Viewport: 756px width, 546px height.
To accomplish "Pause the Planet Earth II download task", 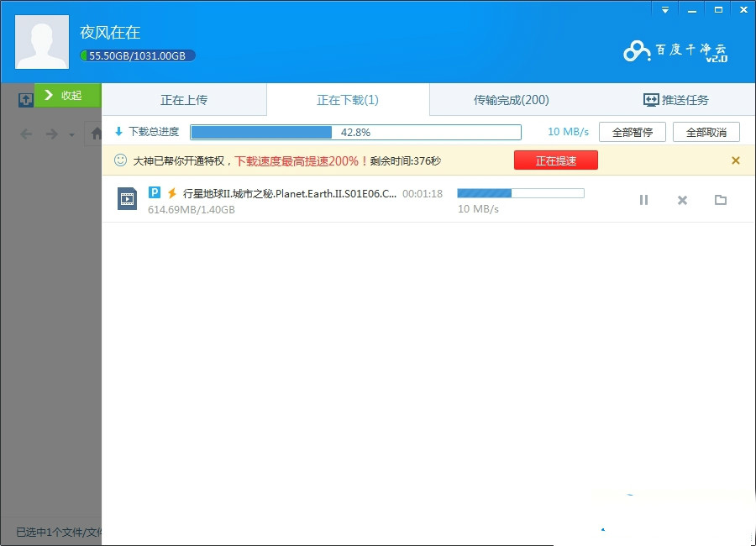I will tap(643, 200).
